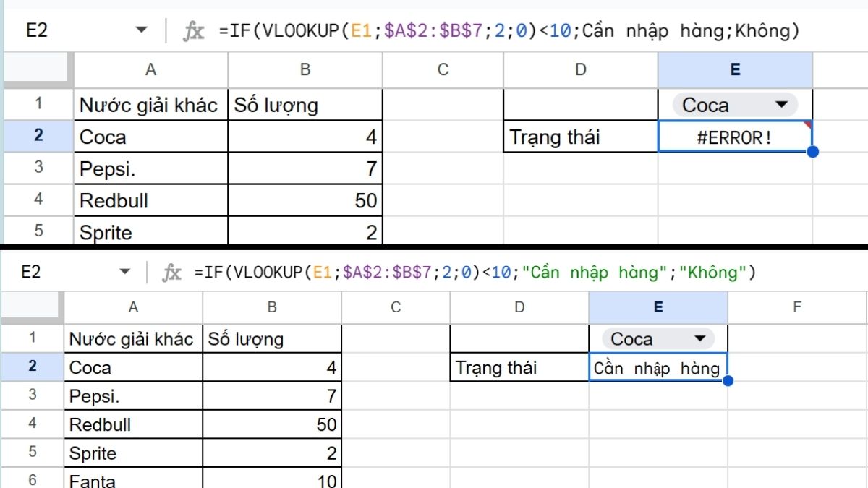Select column E header in bottom sheet
Screen dimensions: 868x488
[x=658, y=307]
